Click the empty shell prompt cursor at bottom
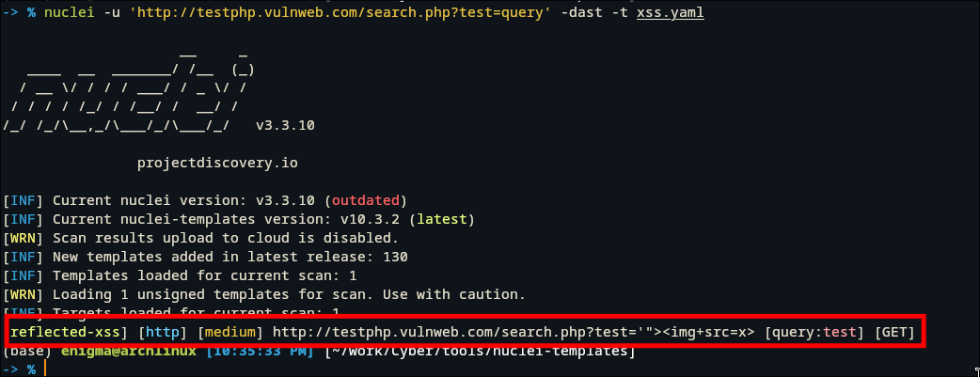This screenshot has height=377, width=980. pyautogui.click(x=44, y=369)
